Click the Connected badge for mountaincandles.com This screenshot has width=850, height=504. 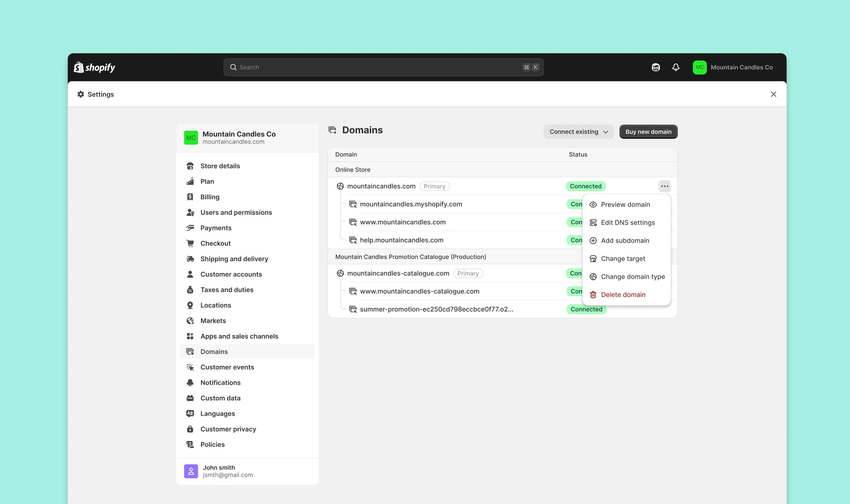click(x=586, y=186)
